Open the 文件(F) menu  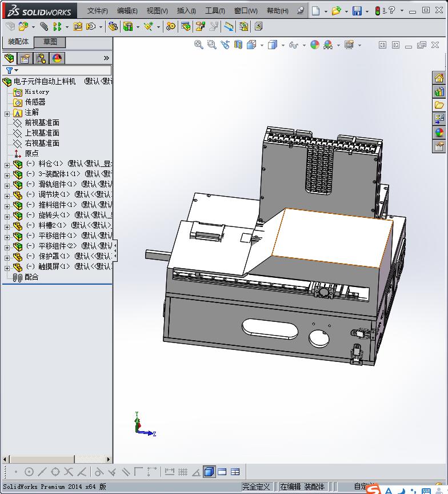97,11
